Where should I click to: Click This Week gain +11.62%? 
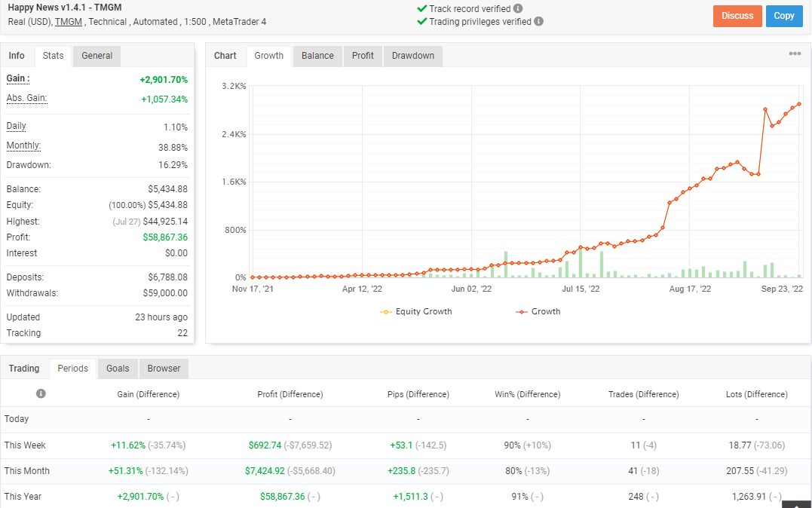coord(128,445)
